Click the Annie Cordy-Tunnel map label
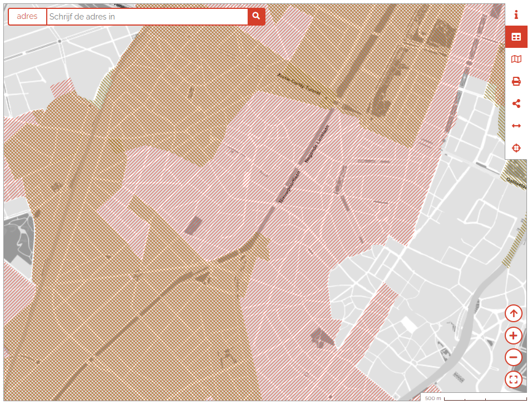 coord(298,83)
